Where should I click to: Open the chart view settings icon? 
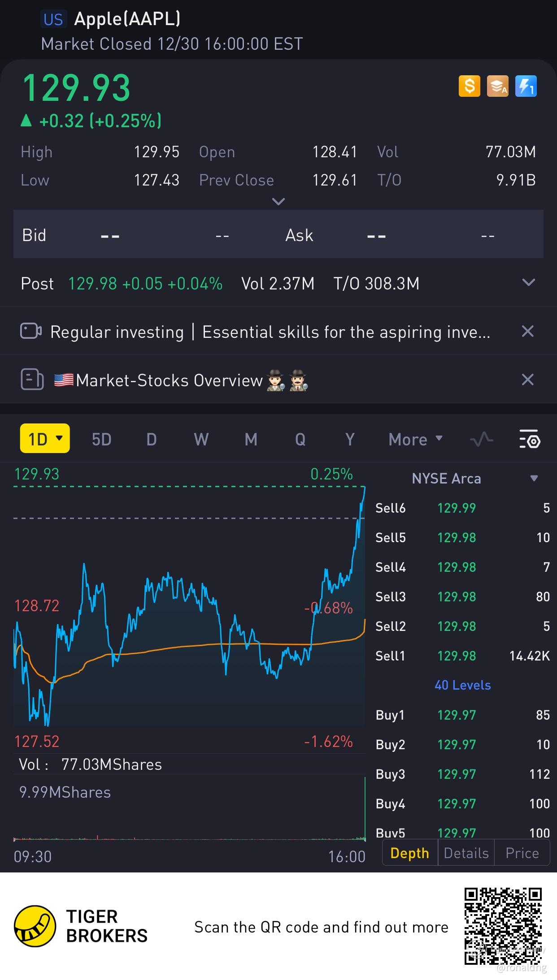pyautogui.click(x=529, y=440)
